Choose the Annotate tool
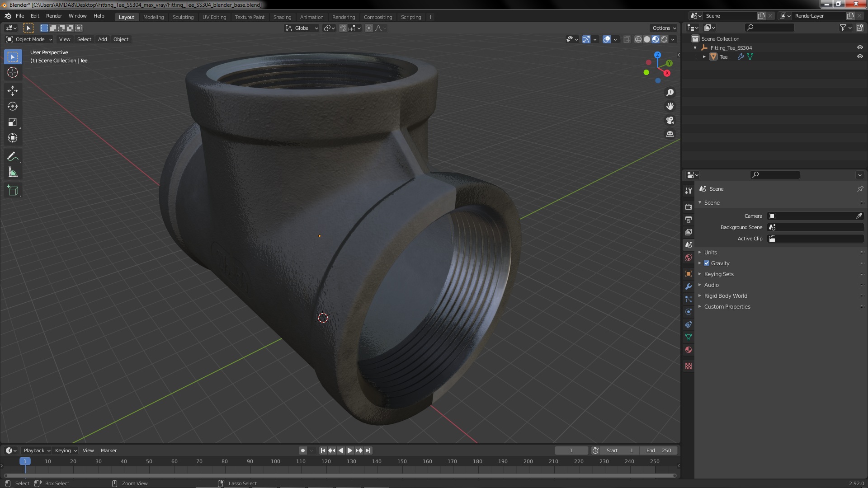868x488 pixels. [13, 157]
